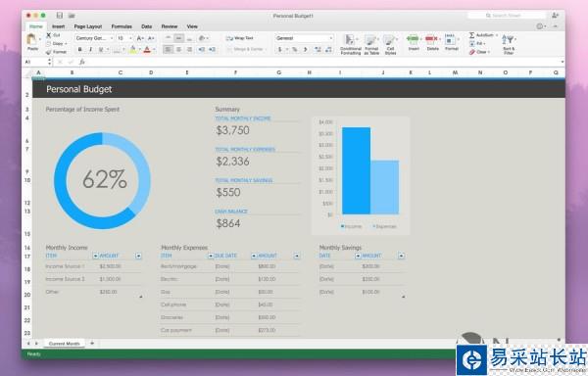Decrease font size with smaller A icon
588x376 pixels.
pyautogui.click(x=151, y=38)
